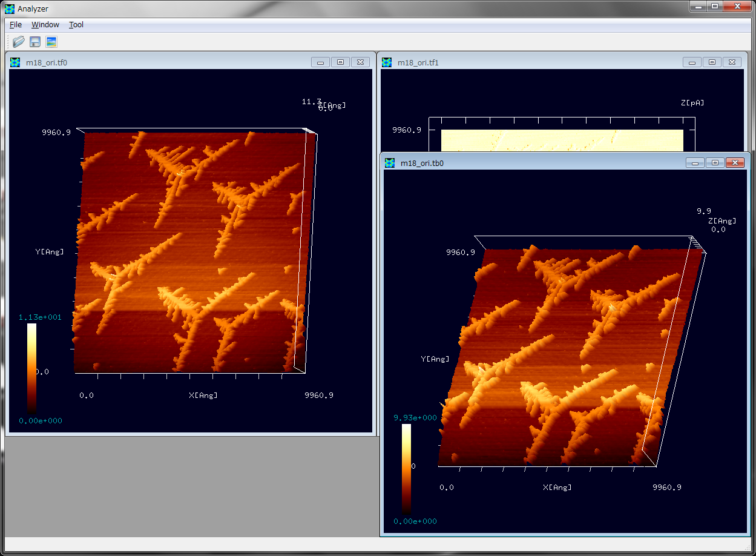756x556 pixels.
Task: Open the File menu
Action: (x=16, y=25)
